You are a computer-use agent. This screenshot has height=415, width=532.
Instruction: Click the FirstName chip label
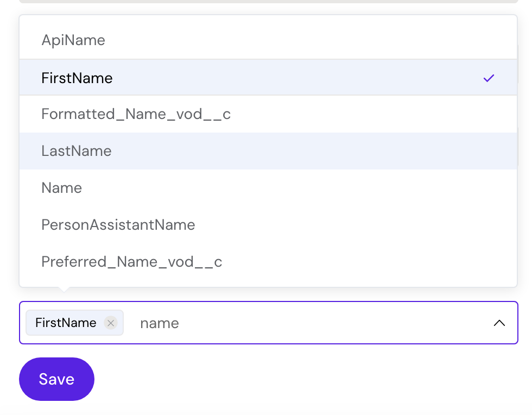66,323
